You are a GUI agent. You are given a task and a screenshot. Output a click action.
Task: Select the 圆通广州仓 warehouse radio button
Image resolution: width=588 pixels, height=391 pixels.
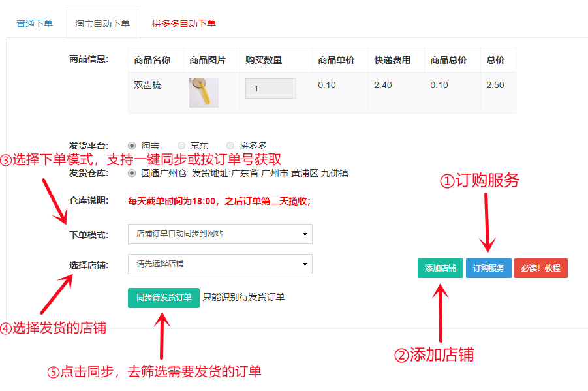pos(132,174)
